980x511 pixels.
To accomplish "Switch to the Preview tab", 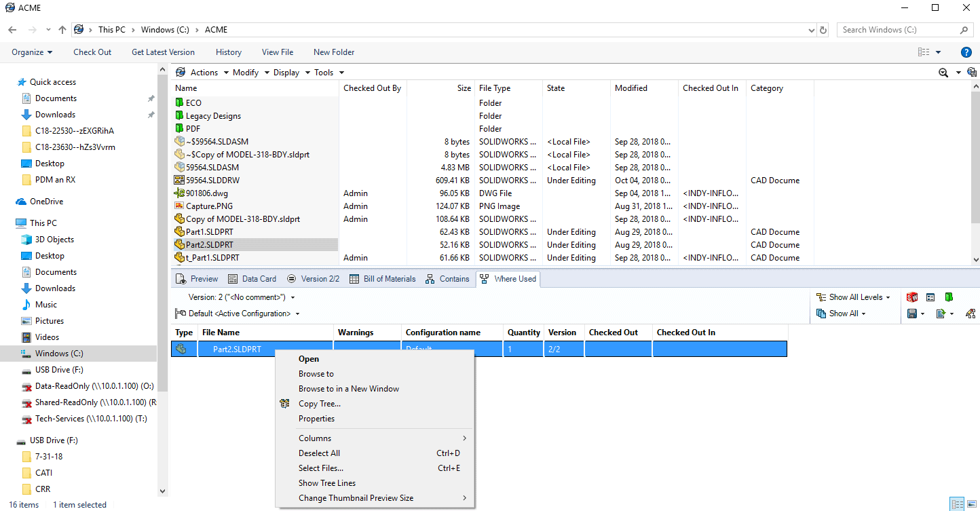I will click(197, 279).
